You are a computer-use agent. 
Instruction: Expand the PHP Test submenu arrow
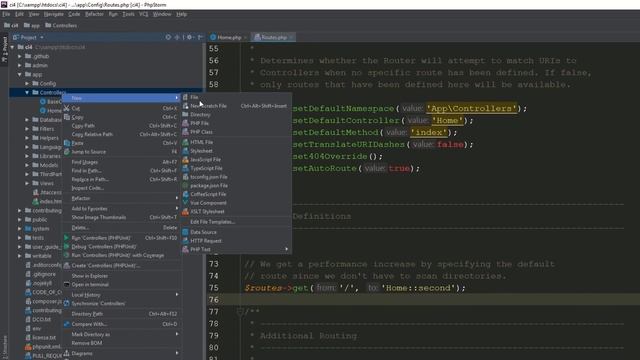[x=287, y=249]
